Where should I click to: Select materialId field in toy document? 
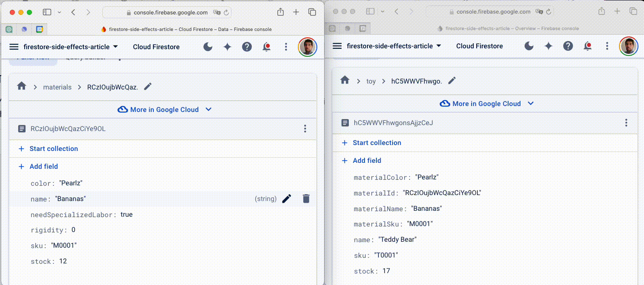pos(485,193)
